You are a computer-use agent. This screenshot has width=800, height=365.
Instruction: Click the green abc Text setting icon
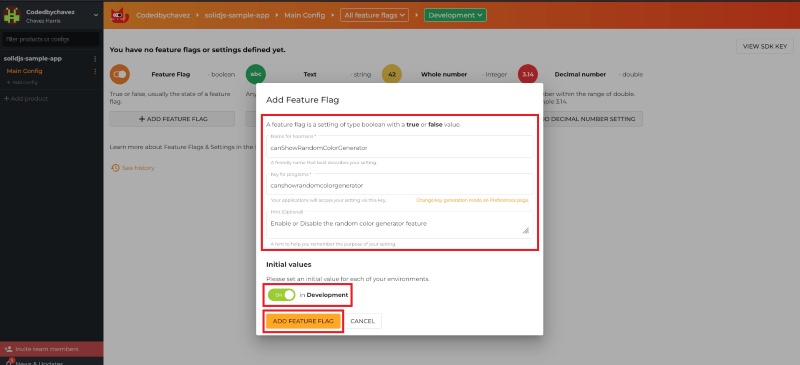[256, 75]
